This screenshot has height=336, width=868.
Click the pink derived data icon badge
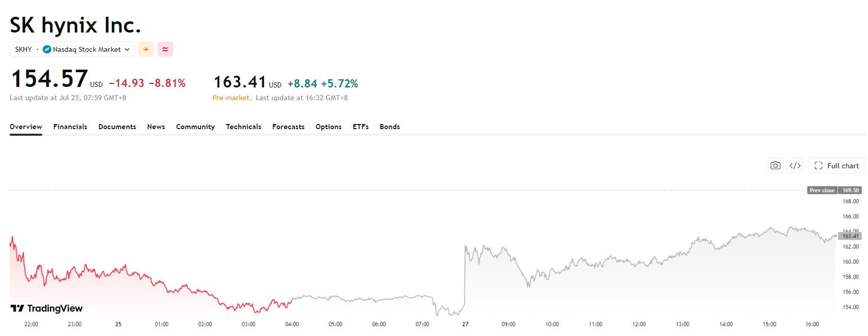(165, 49)
